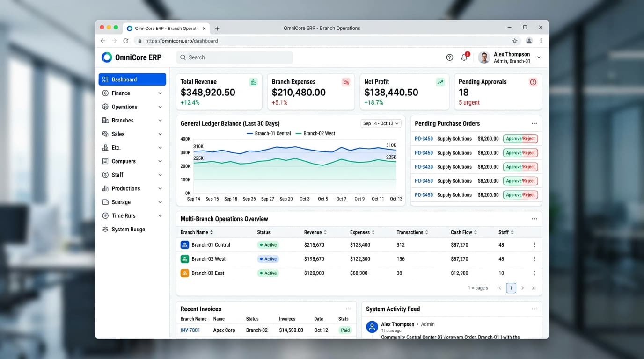Open the Sales sidebar menu item

(132, 134)
